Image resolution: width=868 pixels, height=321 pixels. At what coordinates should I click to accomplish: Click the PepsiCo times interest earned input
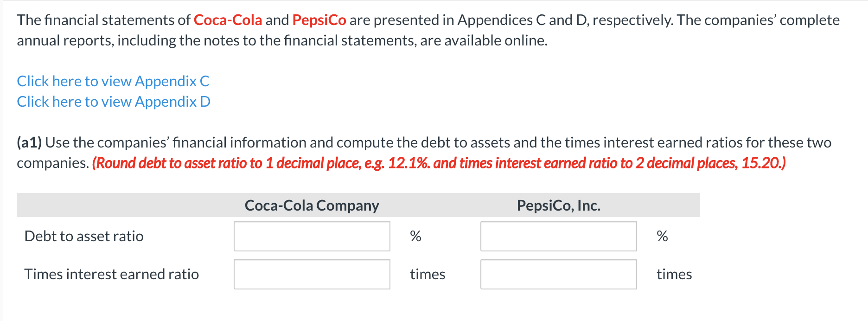(558, 274)
